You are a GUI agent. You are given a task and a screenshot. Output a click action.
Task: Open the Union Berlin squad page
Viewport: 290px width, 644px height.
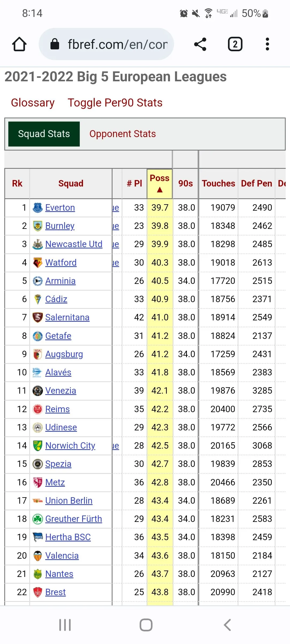[69, 501]
